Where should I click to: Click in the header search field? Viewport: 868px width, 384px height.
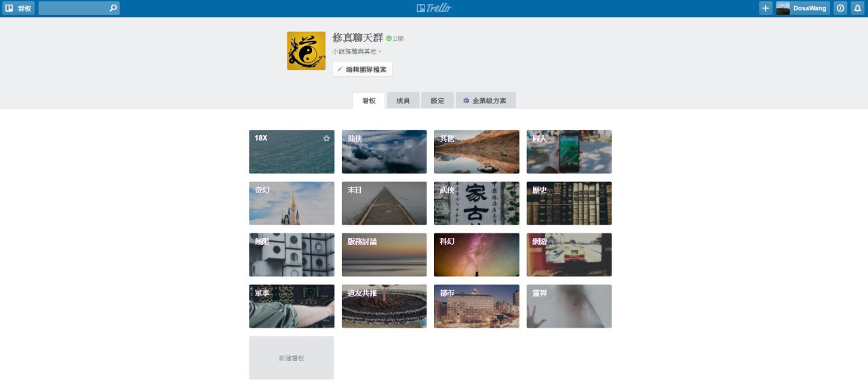[73, 8]
